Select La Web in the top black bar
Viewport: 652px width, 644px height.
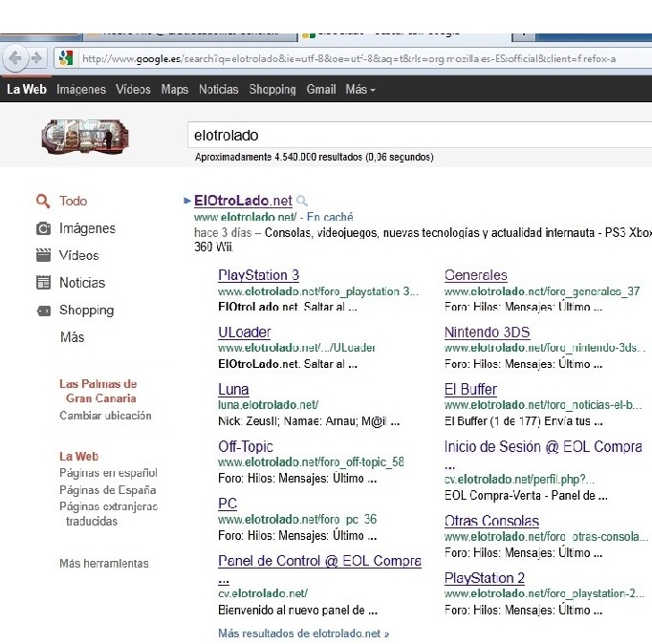click(27, 89)
